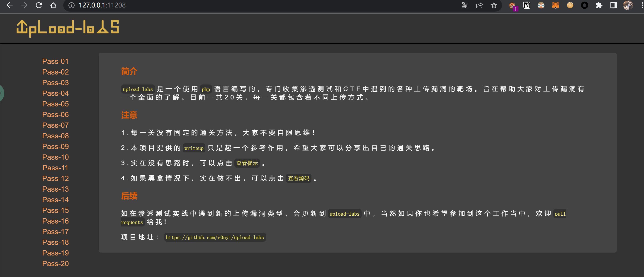Viewport: 644px width, 277px height.
Task: Click the 后续 heading
Action: coord(129,196)
